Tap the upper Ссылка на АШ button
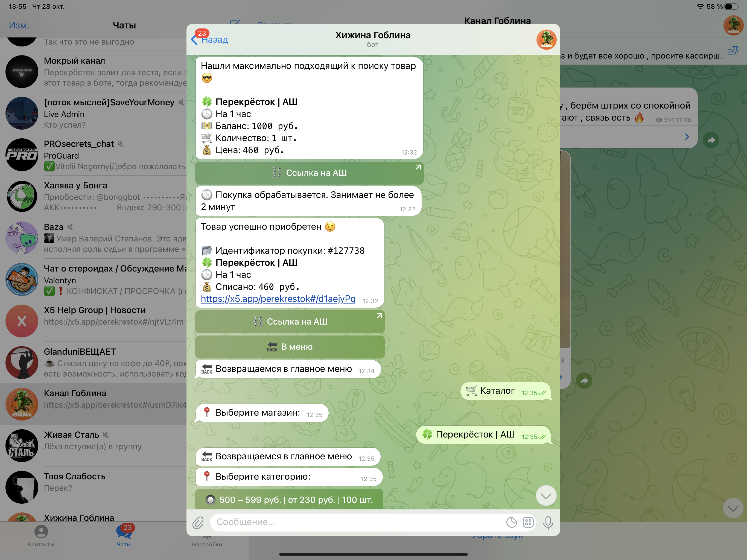The height and width of the screenshot is (560, 747). [x=309, y=173]
